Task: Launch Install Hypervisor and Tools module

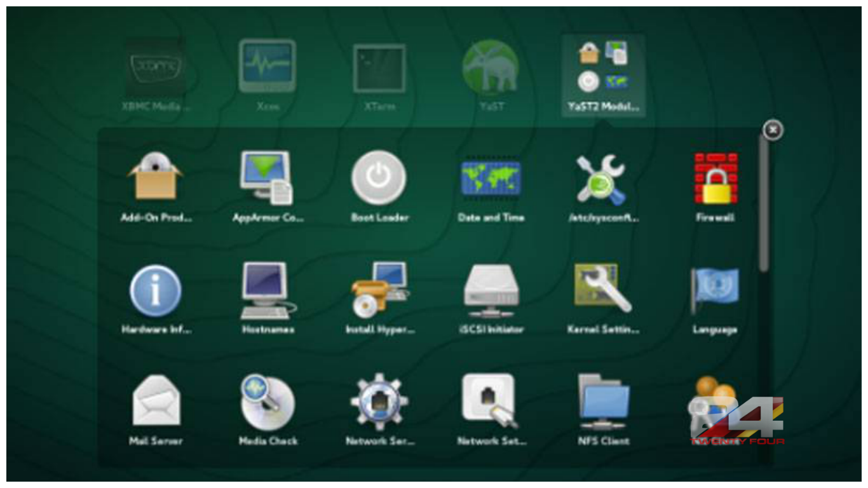Action: click(380, 290)
